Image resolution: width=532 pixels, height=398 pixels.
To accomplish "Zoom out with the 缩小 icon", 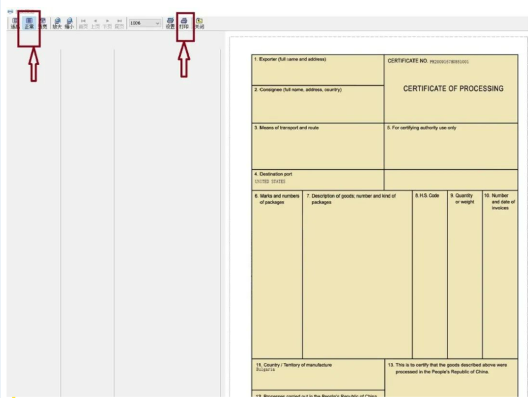I will coord(69,23).
